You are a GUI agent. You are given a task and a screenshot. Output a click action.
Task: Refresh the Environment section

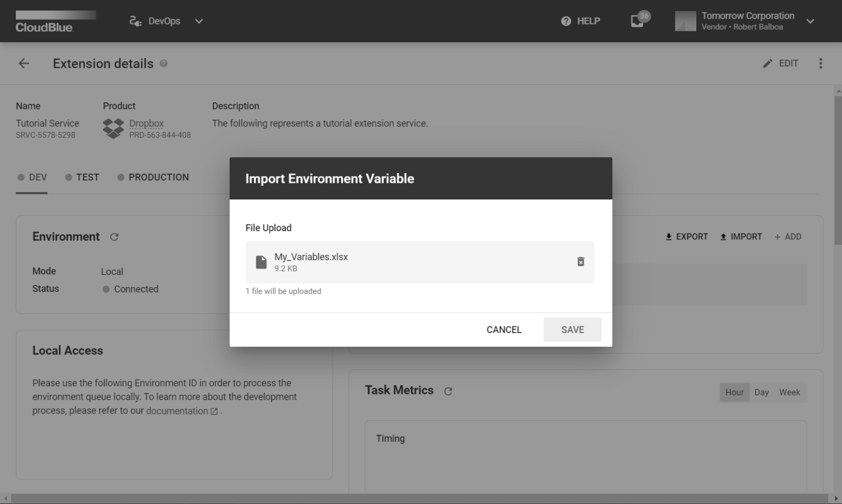pyautogui.click(x=114, y=237)
